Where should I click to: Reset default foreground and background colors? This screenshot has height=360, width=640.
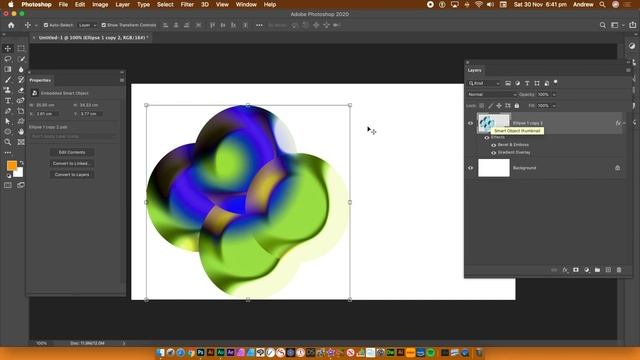pos(9,176)
